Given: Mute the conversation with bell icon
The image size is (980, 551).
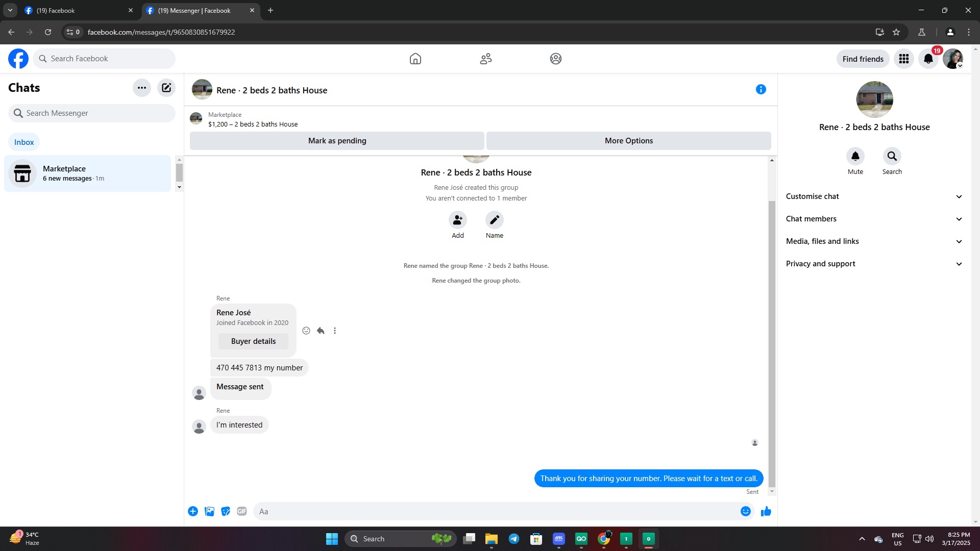Looking at the screenshot, I should pos(855,156).
